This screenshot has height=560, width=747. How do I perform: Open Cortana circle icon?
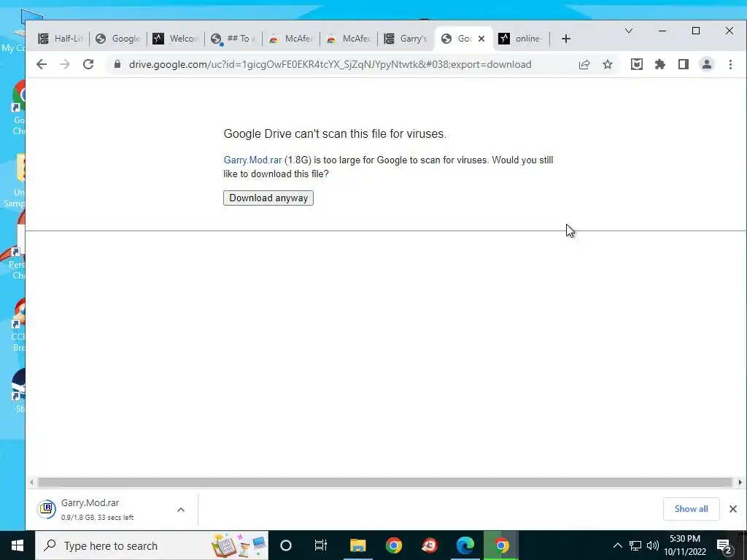286,545
